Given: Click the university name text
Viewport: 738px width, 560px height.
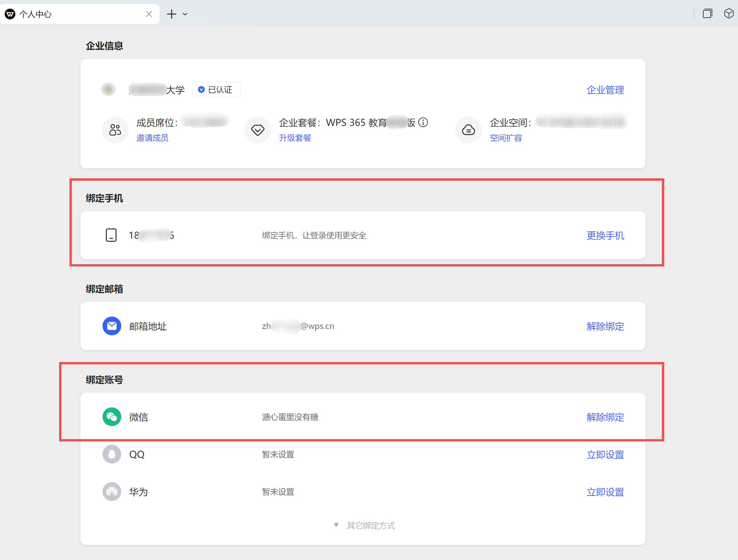Looking at the screenshot, I should (157, 90).
